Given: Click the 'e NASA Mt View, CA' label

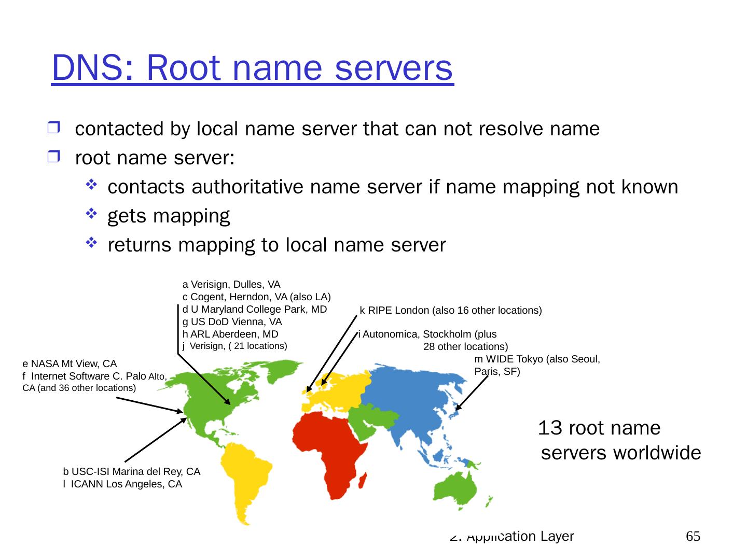Looking at the screenshot, I should pyautogui.click(x=70, y=364).
